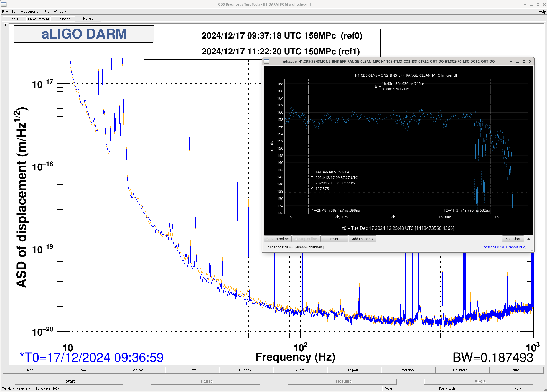The width and height of the screenshot is (547, 392).
Task: Click the Abort measurement button
Action: [x=479, y=381]
